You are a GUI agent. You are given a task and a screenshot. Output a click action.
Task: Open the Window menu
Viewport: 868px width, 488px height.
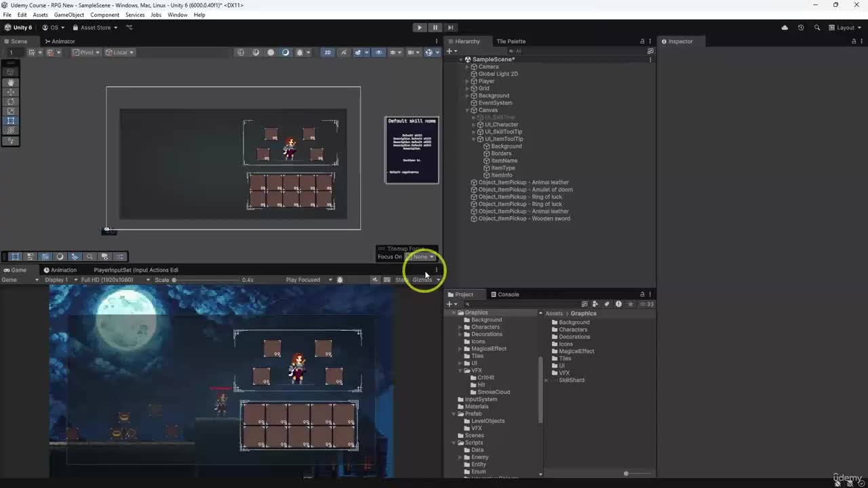[x=177, y=14]
